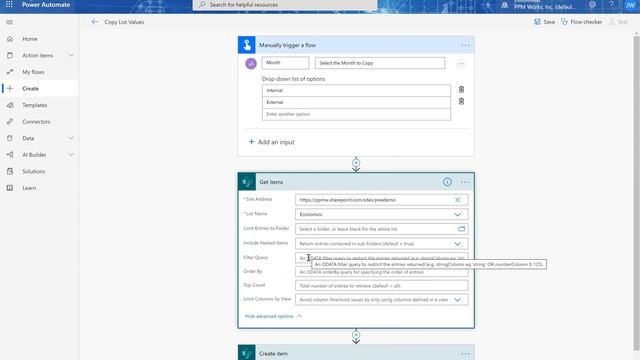This screenshot has height=360, width=640.
Task: Delete the Internal option with trash icon
Action: click(461, 89)
